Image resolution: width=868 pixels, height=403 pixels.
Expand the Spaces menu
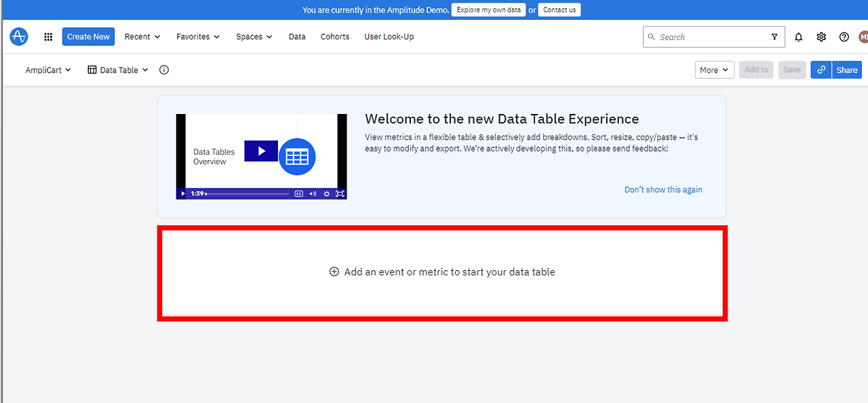pyautogui.click(x=254, y=37)
